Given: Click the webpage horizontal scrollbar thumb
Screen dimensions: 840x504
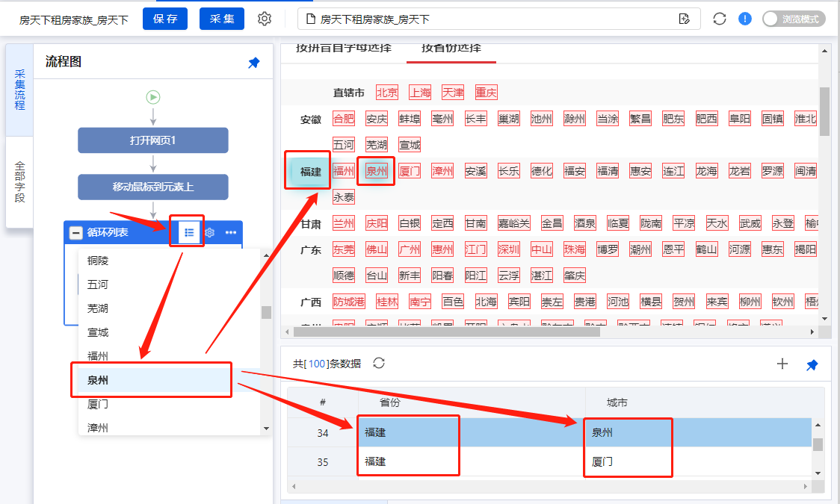Looking at the screenshot, I should click(447, 332).
